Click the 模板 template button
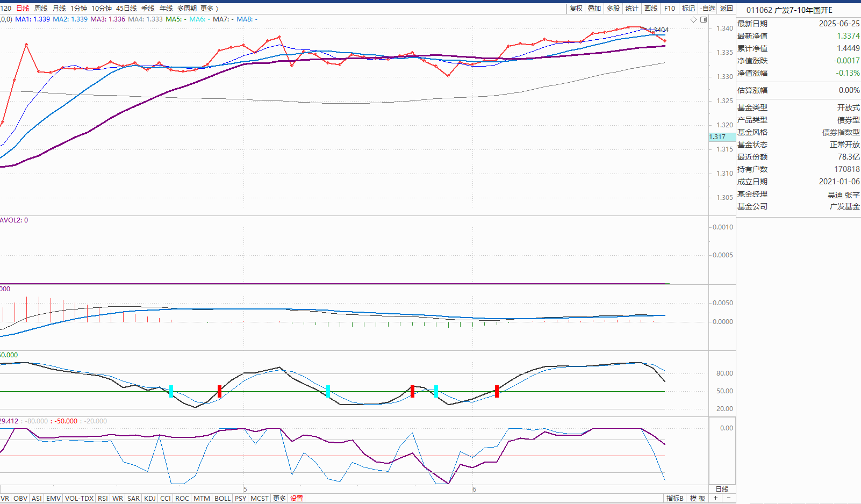861x504 pixels. 698,499
